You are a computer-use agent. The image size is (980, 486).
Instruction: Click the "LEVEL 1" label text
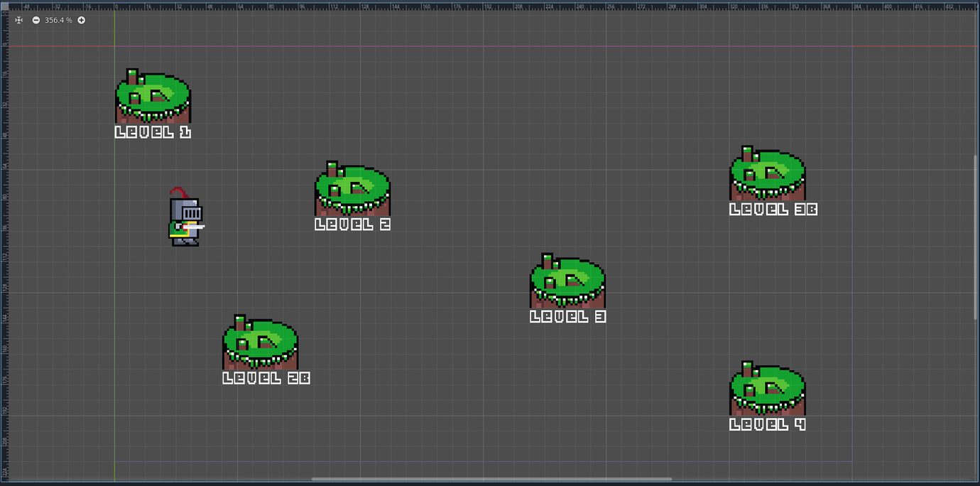tap(153, 132)
